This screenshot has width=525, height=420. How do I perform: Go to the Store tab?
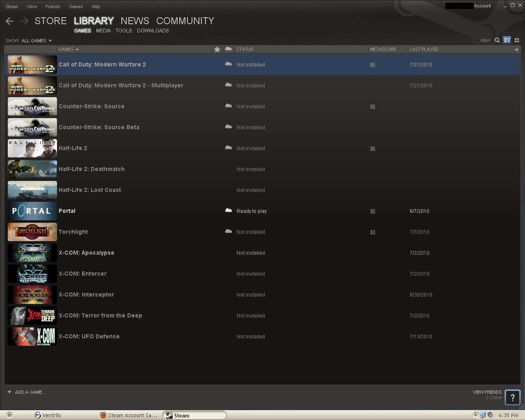point(50,21)
